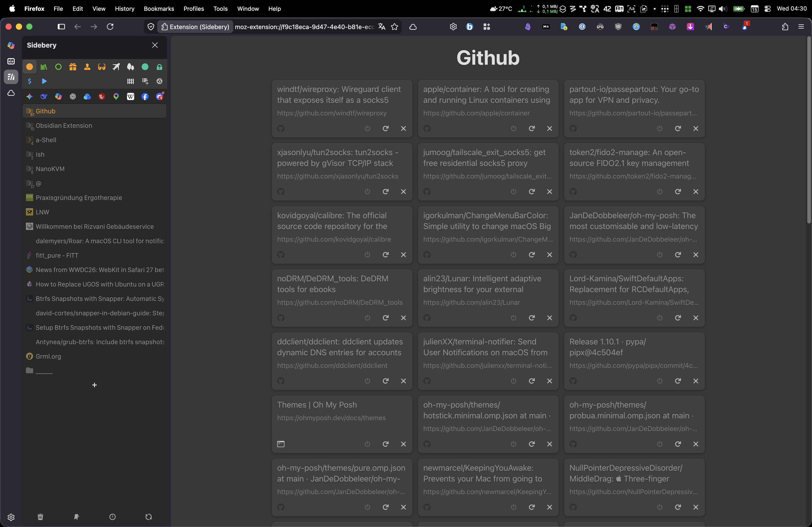Unload the alin23/Lunar card via power icon
812x527 pixels.
[513, 318]
